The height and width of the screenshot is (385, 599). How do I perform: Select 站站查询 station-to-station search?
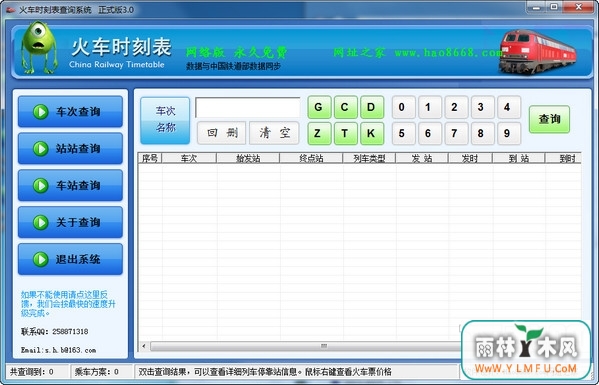click(x=70, y=149)
